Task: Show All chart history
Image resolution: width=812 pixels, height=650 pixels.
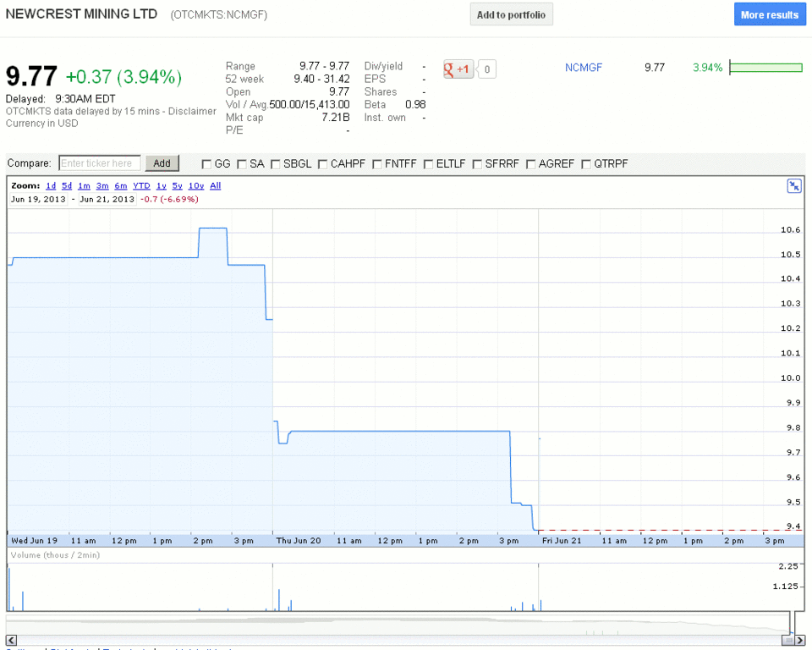Action: coord(216,185)
